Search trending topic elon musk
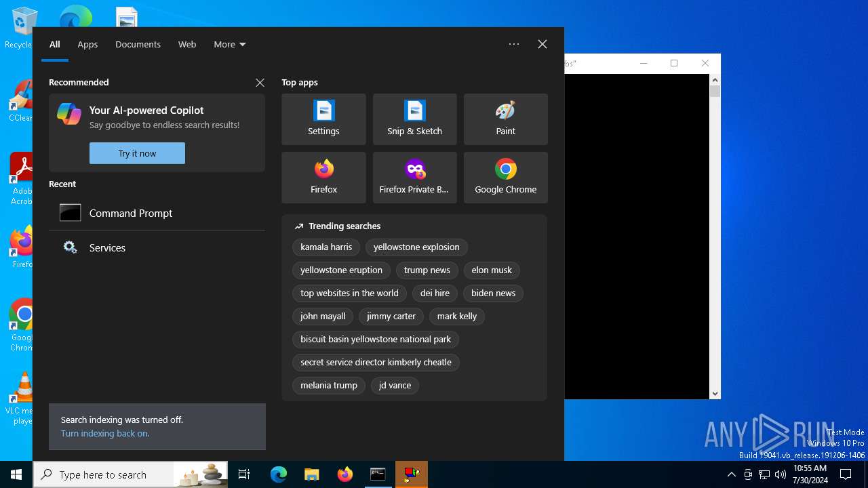 coord(492,270)
